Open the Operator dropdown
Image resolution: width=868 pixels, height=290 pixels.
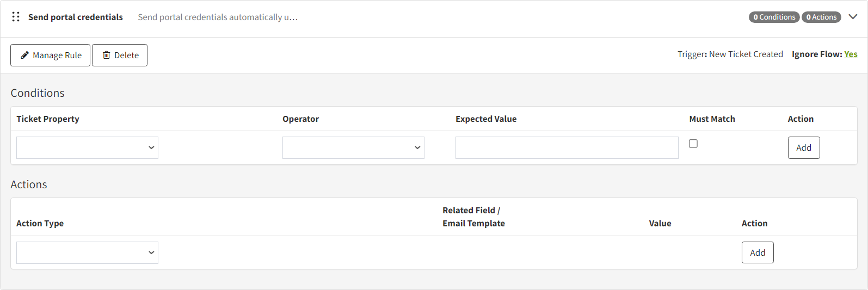click(353, 147)
